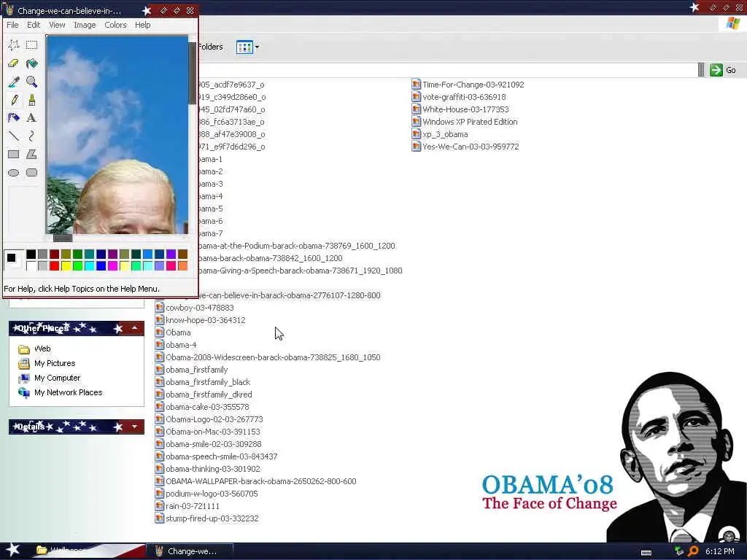Screen dimensions: 747x560
Task: Click the green Go arrow button
Action: [716, 70]
